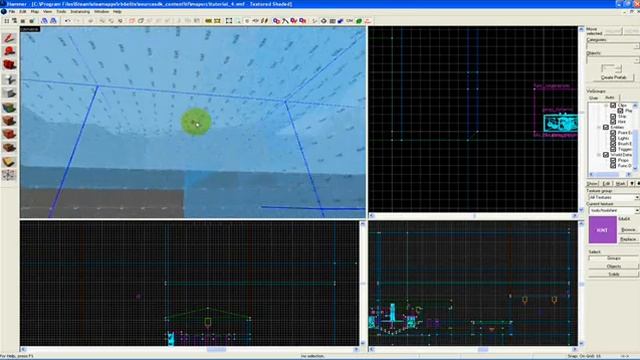Set selection mode to Groups
The width and height of the screenshot is (640, 360).
[x=614, y=258]
